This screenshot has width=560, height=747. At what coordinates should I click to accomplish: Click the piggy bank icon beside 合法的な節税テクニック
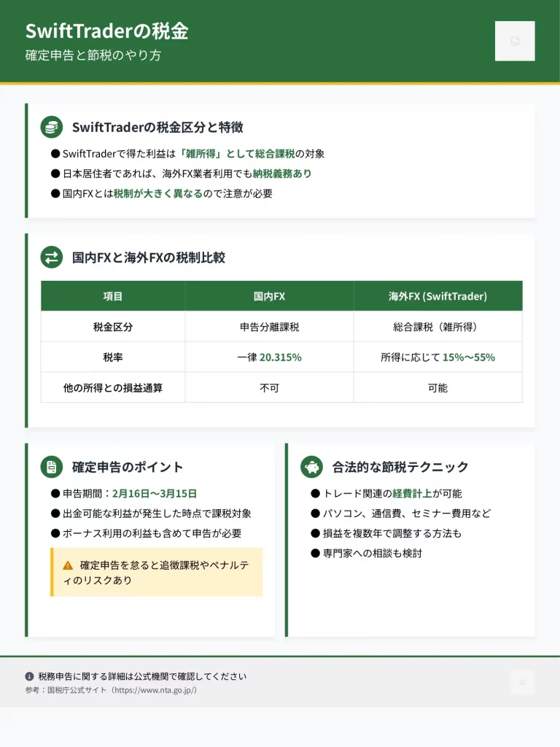311,467
